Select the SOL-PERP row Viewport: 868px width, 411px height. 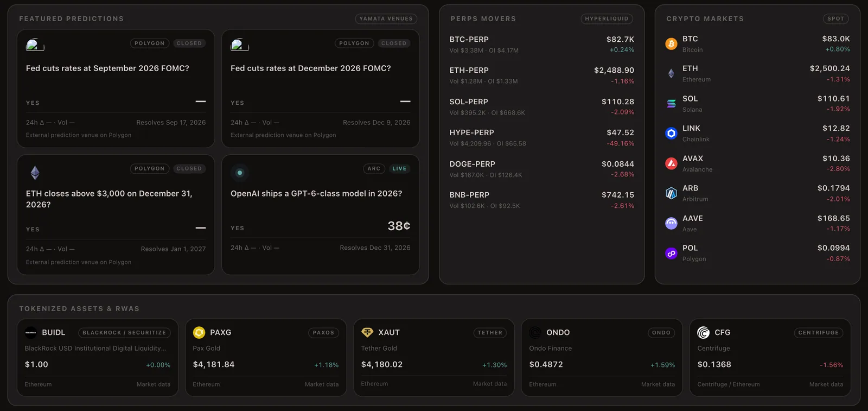(x=541, y=107)
